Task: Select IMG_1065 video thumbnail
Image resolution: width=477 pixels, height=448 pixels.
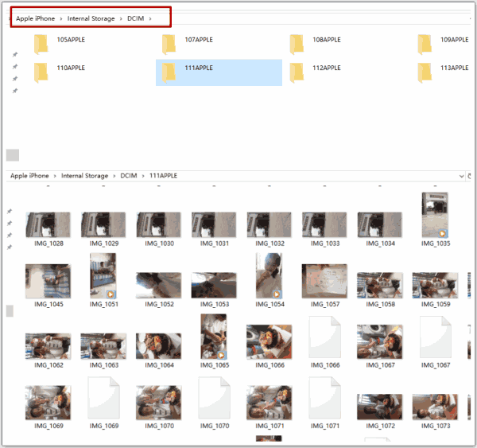Action: [214, 337]
